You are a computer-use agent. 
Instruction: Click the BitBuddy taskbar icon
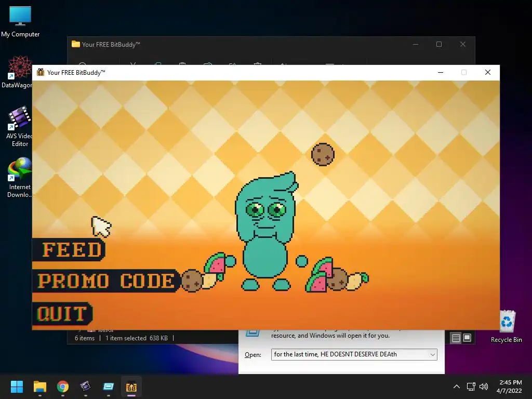pyautogui.click(x=131, y=387)
